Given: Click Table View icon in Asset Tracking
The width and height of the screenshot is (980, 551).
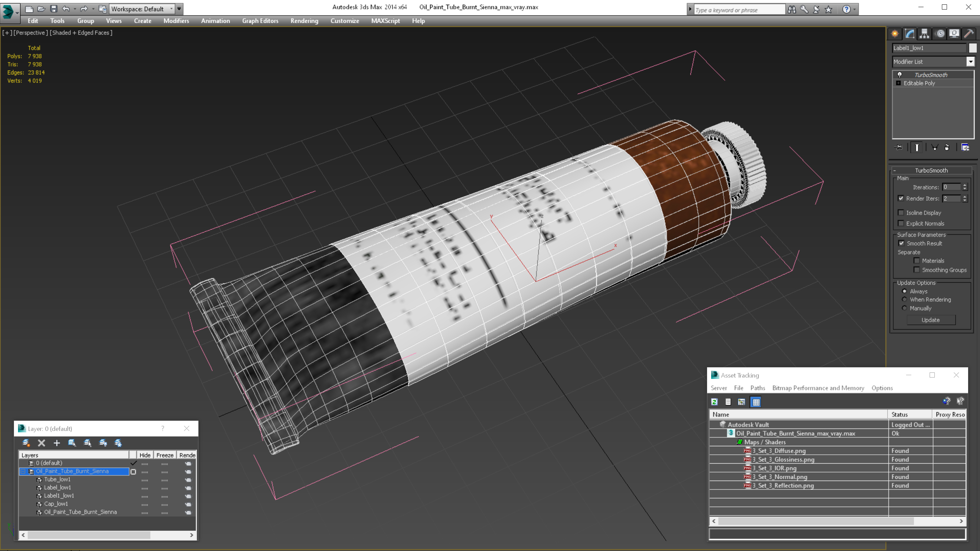Looking at the screenshot, I should [756, 402].
